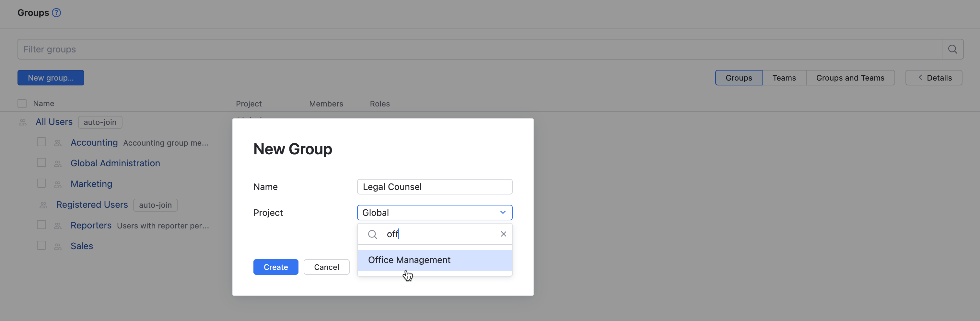Click the New group... button
The image size is (980, 321).
pyautogui.click(x=51, y=78)
